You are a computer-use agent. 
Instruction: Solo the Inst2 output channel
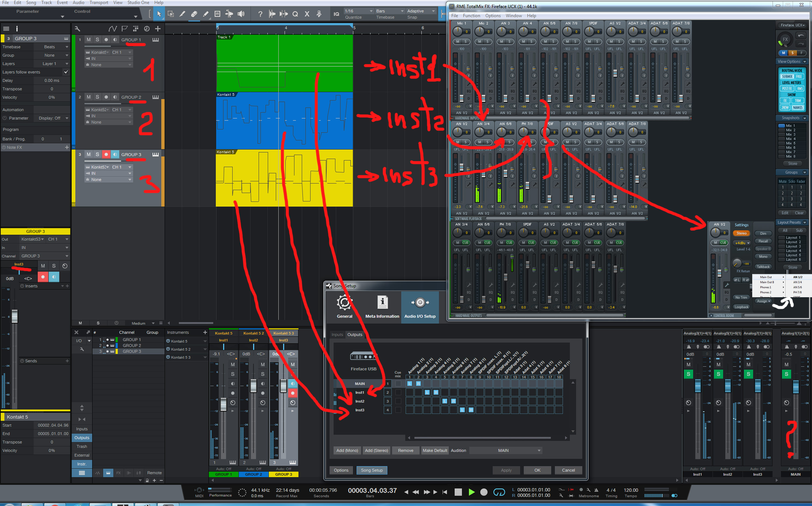(718, 374)
